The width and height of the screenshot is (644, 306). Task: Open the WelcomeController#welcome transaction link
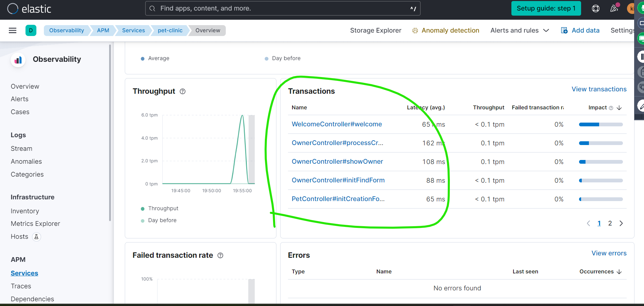pos(337,124)
